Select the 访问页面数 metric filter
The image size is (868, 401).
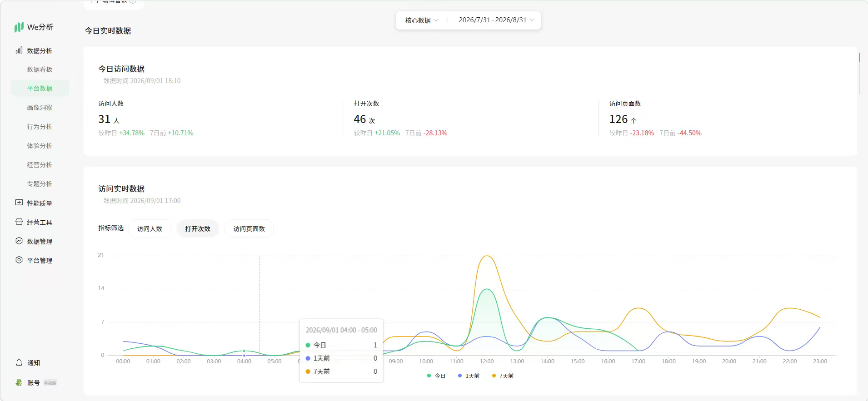click(x=249, y=229)
